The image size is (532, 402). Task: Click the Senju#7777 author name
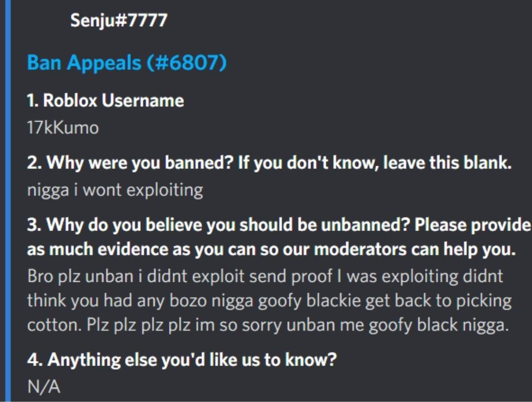click(x=119, y=21)
